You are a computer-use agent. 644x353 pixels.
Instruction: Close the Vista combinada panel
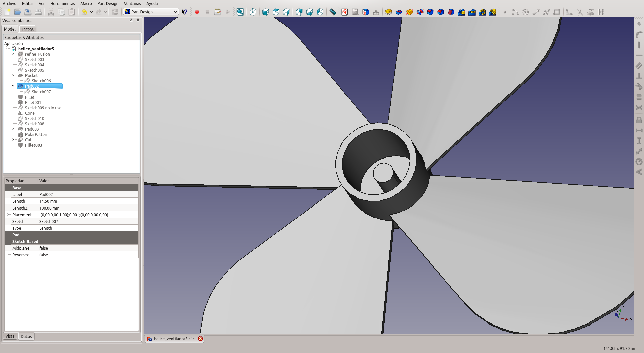[x=138, y=20]
